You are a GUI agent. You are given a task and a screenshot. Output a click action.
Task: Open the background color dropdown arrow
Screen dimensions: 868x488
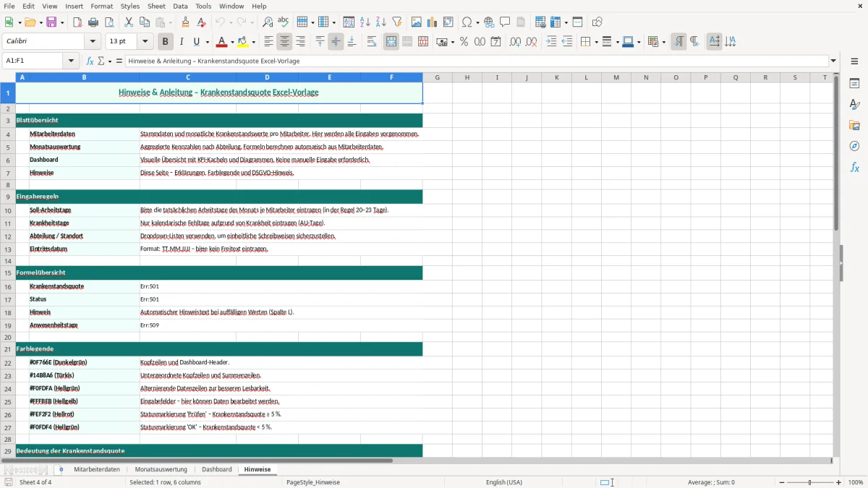[x=254, y=42]
